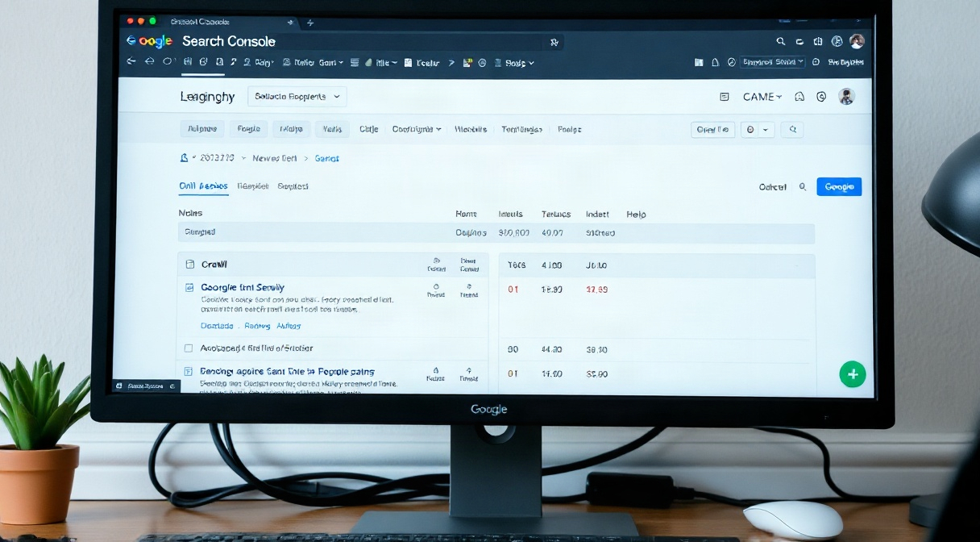This screenshot has width=980, height=542.
Task: Click the red 01 value in the Google row
Action: point(513,290)
